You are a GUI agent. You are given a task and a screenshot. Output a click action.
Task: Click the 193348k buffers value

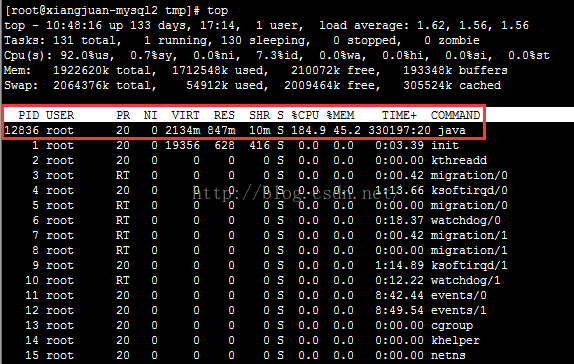click(428, 70)
